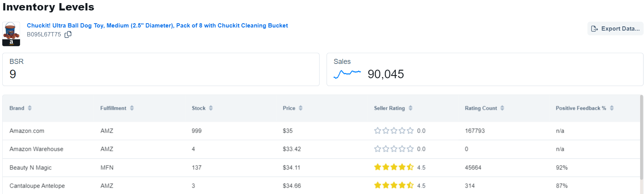644x194 pixels.
Task: Select the Amazon.com seller row
Action: [x=321, y=131]
